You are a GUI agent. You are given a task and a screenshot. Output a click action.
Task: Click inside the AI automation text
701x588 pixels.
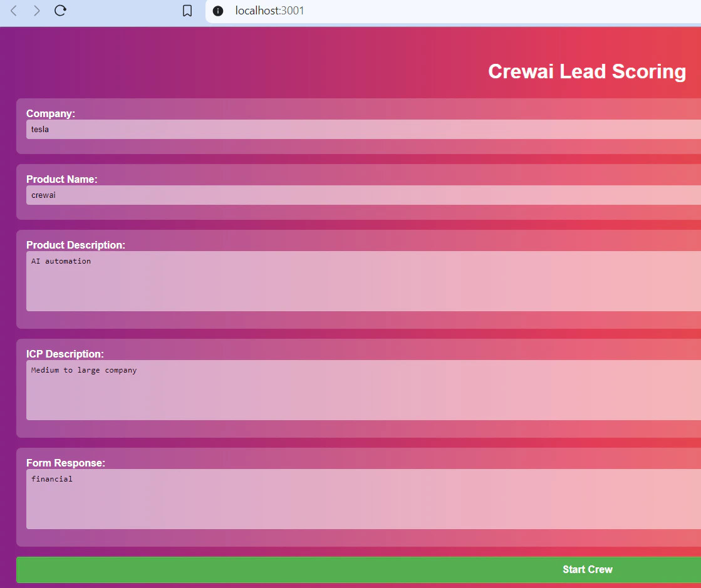61,261
